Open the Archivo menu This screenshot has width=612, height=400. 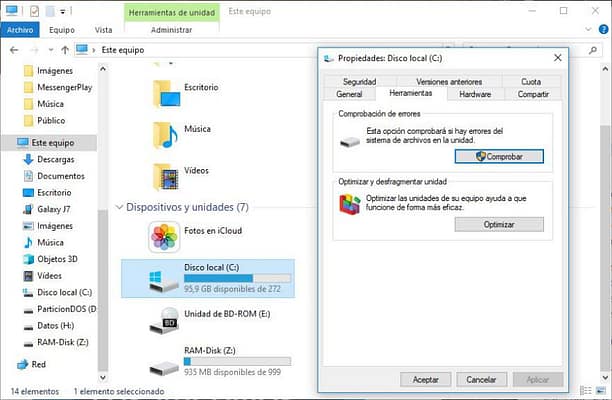(20, 30)
